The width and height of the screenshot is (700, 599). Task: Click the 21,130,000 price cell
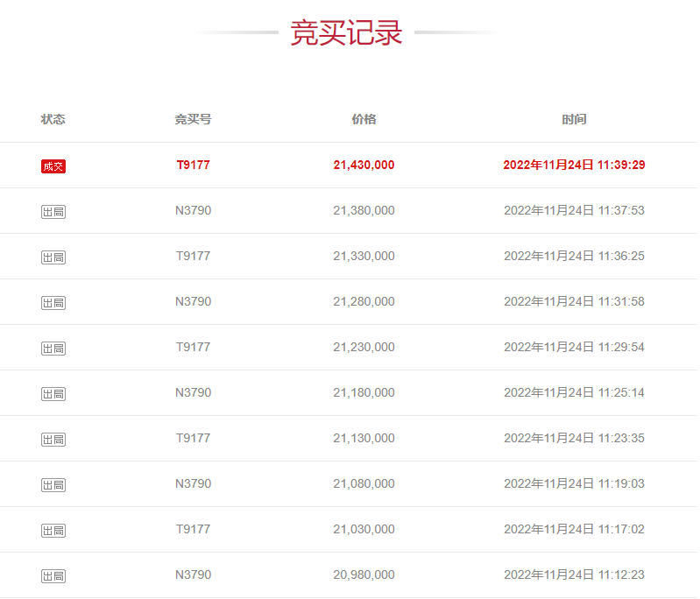point(364,438)
